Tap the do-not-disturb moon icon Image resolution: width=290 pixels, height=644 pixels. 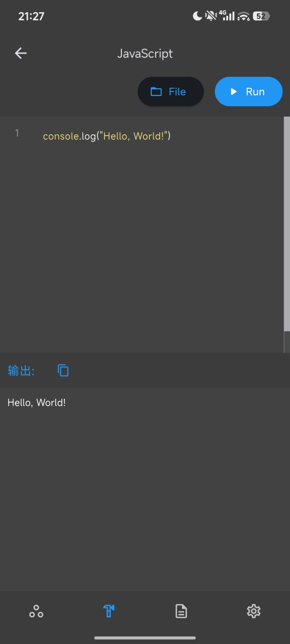(197, 16)
